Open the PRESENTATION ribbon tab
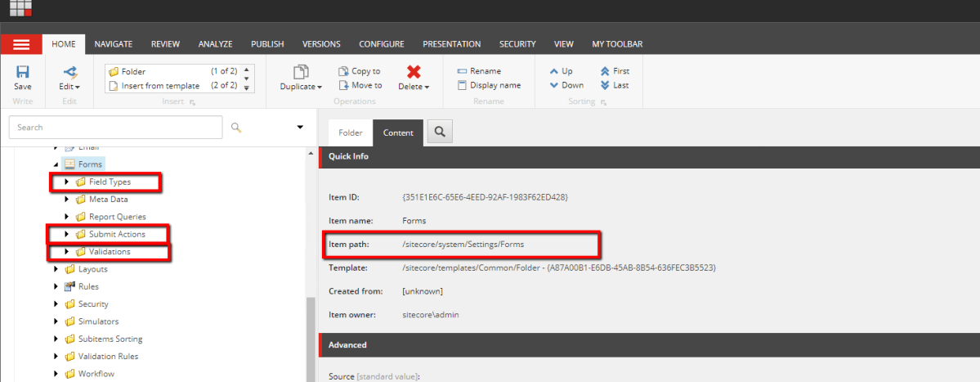This screenshot has width=980, height=382. click(x=451, y=44)
